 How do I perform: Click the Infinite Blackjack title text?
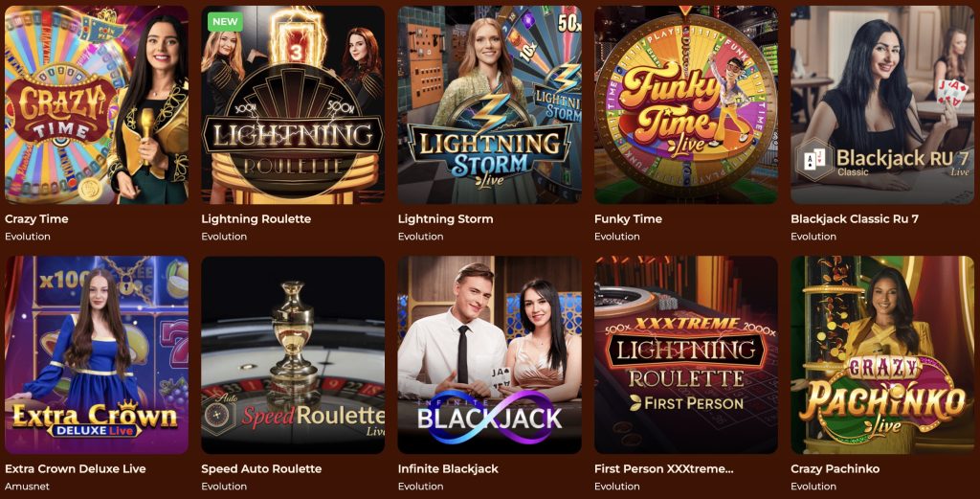pos(448,468)
